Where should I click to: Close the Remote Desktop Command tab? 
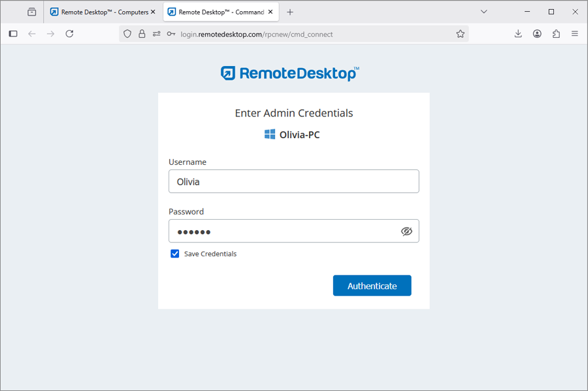(x=270, y=12)
